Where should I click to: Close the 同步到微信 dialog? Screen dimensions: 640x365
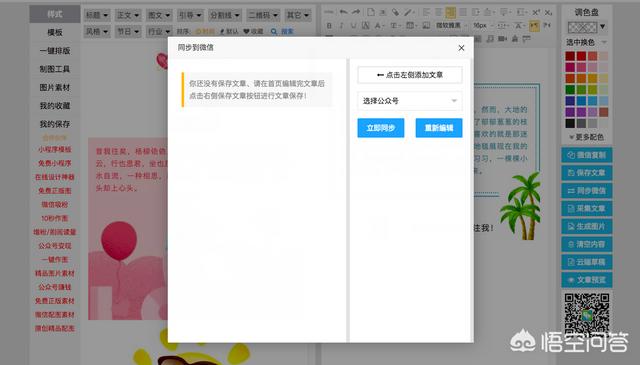[x=461, y=48]
